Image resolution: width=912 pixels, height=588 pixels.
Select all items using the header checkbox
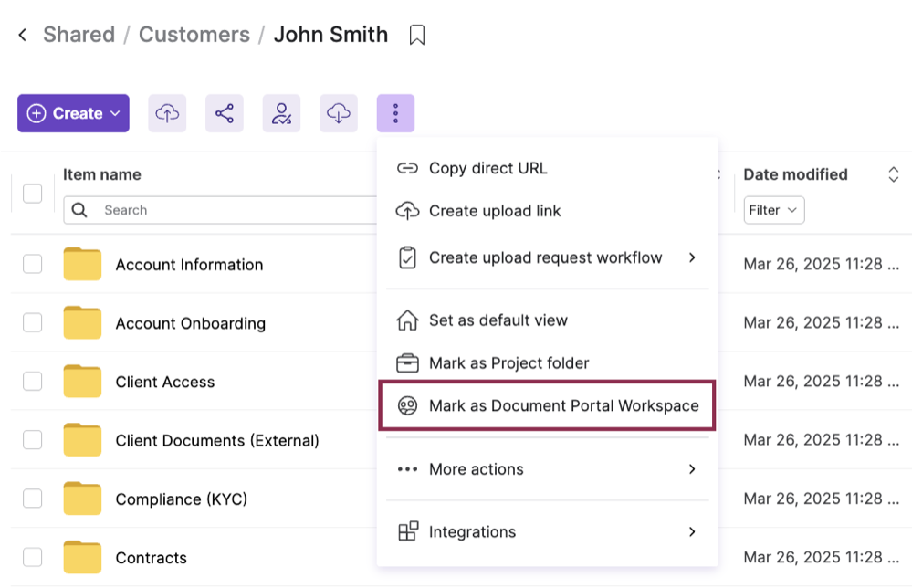33,193
